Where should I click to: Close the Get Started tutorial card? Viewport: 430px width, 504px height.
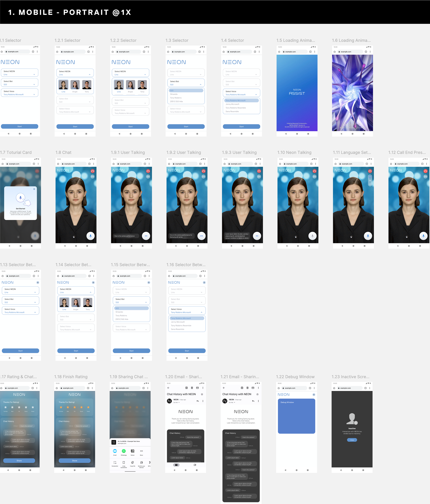(x=34, y=189)
